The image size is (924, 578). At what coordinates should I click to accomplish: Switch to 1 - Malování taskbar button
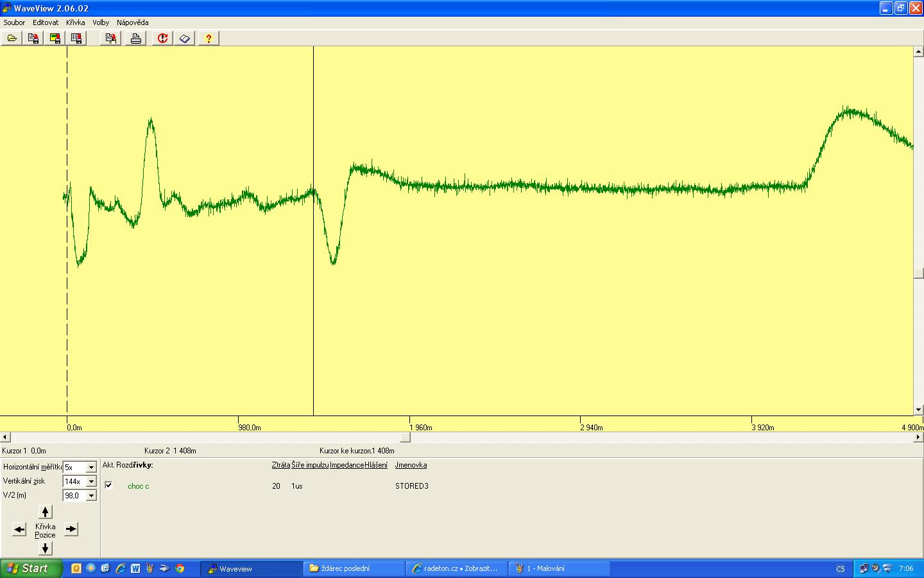click(x=559, y=568)
